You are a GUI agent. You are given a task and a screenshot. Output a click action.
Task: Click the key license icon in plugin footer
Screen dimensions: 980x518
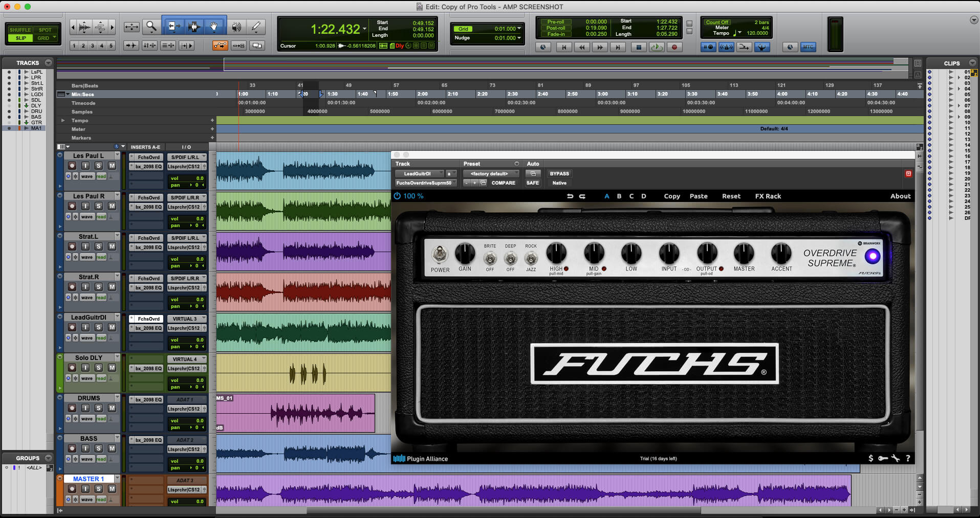point(883,458)
